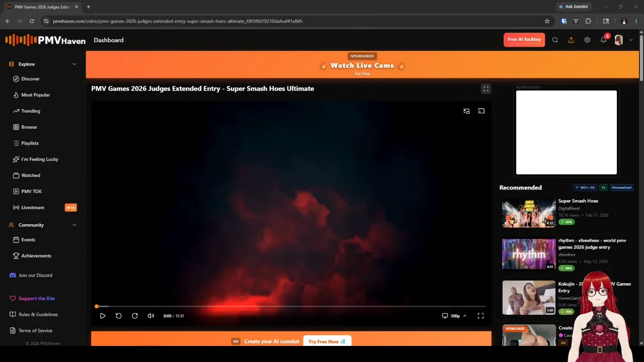Open the browser Extensions puzzle icon

pyautogui.click(x=588, y=21)
